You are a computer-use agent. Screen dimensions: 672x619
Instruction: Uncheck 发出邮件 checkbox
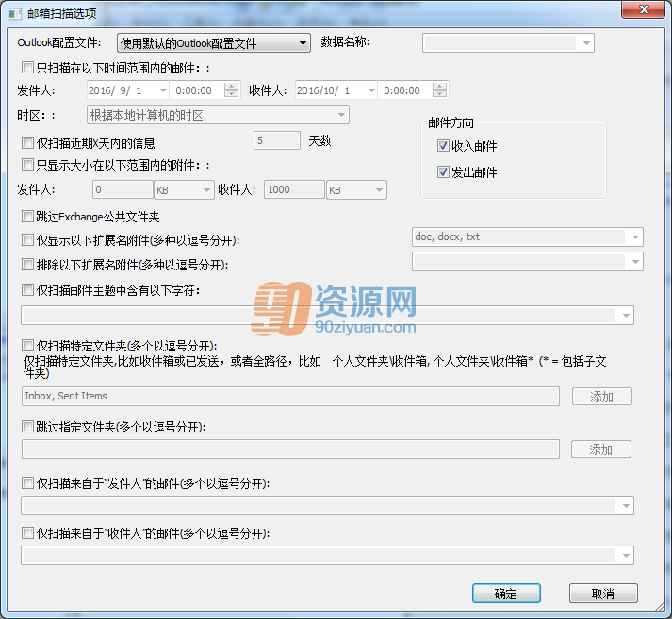tap(443, 172)
